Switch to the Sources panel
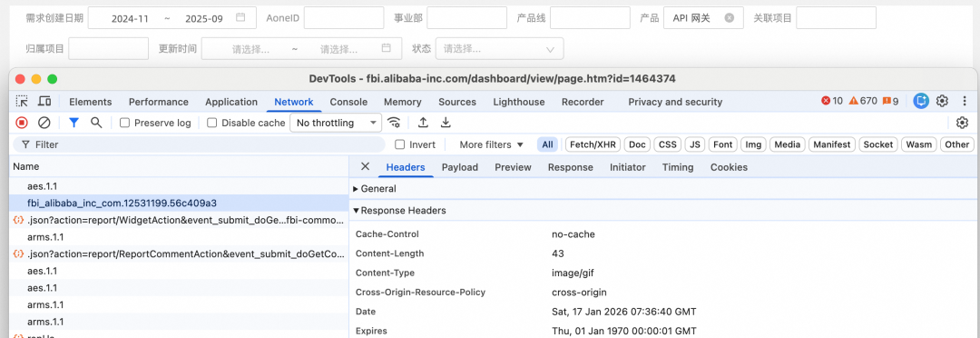Viewport: 980px width, 338px height. tap(457, 102)
